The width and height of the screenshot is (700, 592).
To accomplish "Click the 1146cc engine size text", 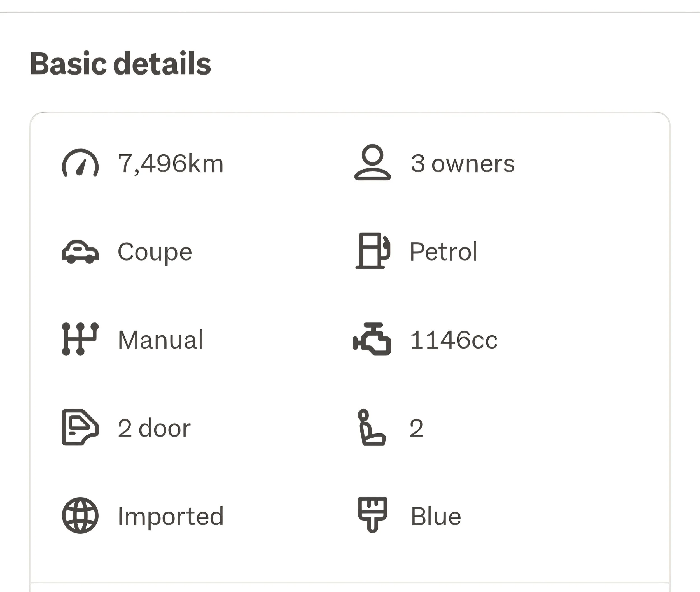I will click(x=454, y=340).
